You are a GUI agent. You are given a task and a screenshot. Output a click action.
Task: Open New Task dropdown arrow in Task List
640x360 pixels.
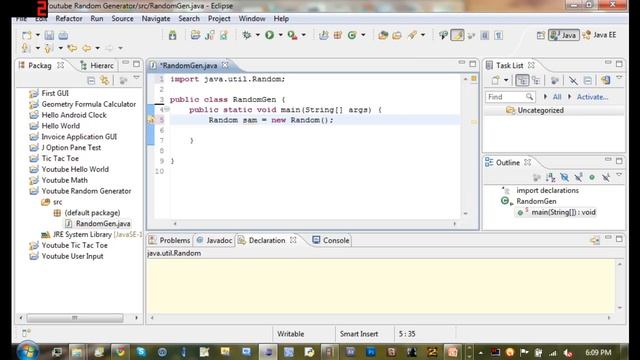click(506, 80)
